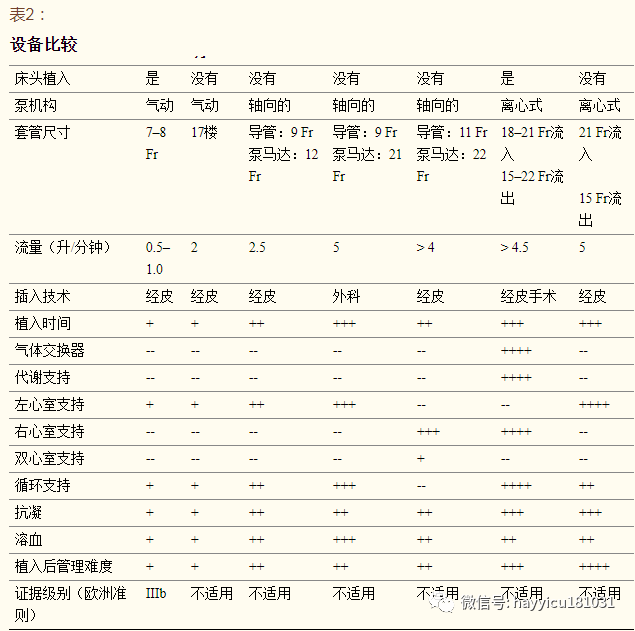Click "+++" in the 右心室支持 row

click(x=428, y=432)
